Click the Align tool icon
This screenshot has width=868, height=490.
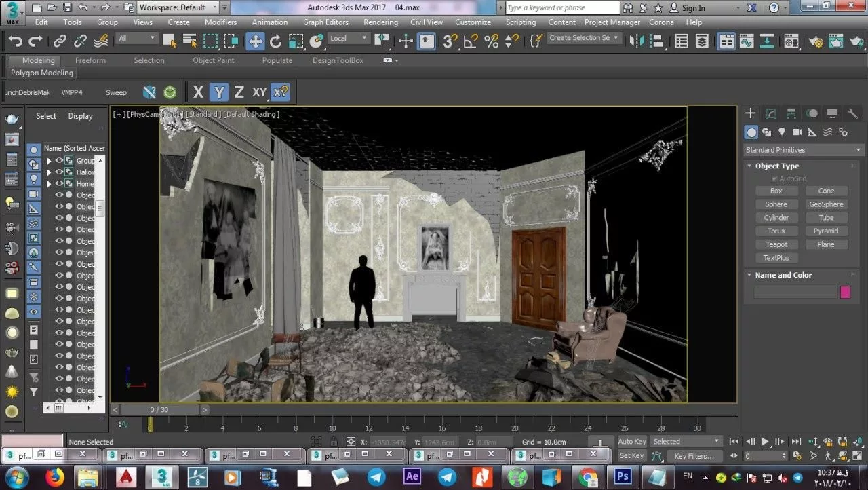(658, 41)
